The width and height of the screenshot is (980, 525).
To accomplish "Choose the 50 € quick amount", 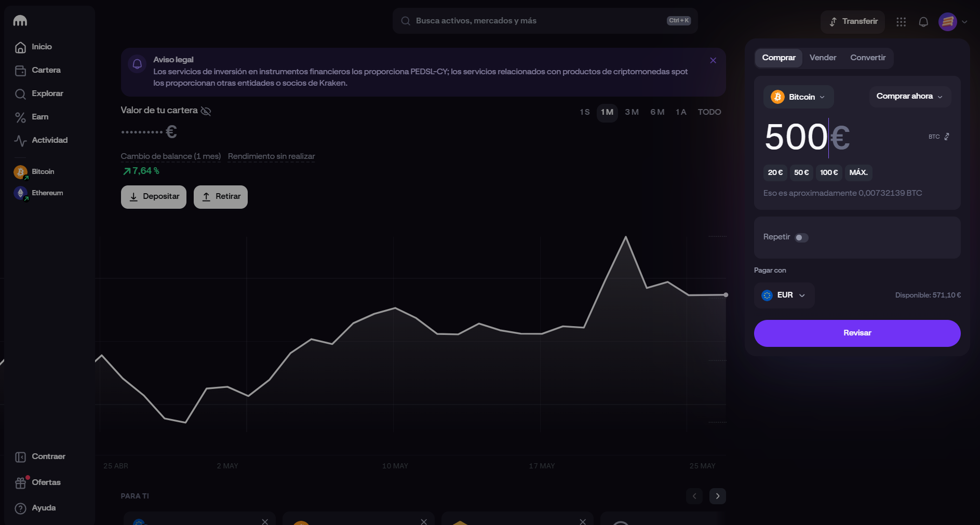I will coord(801,172).
